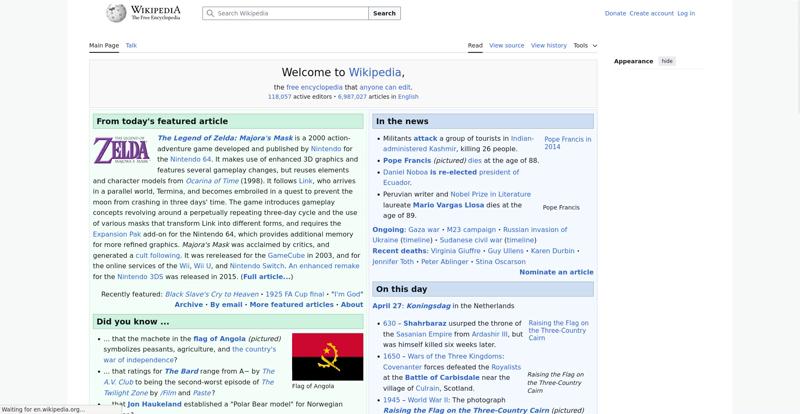Click the Sudanese civil war link
Image resolution: width=800 pixels, height=414 pixels.
[x=471, y=240]
